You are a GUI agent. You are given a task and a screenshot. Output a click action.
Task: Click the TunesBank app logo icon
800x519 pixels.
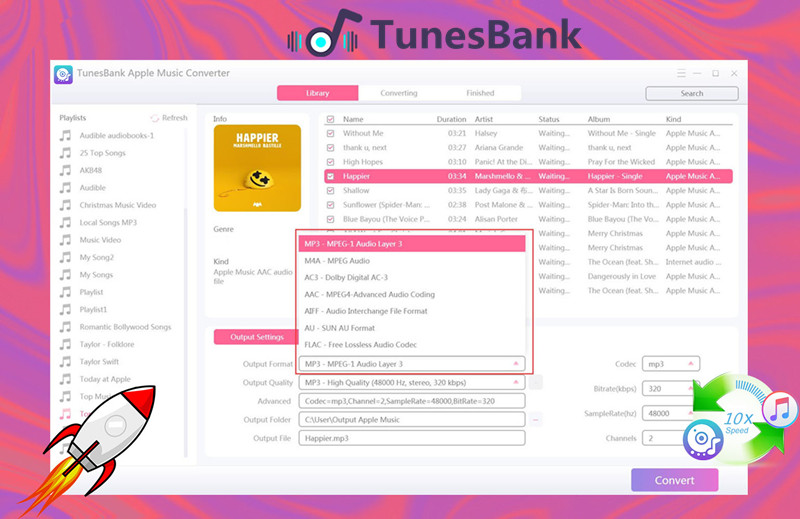click(64, 74)
